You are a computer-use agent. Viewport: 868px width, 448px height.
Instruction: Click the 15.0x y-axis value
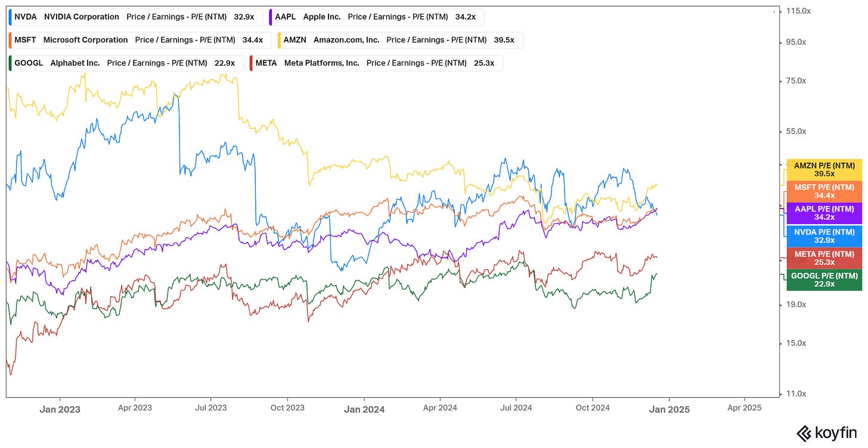[x=797, y=343]
